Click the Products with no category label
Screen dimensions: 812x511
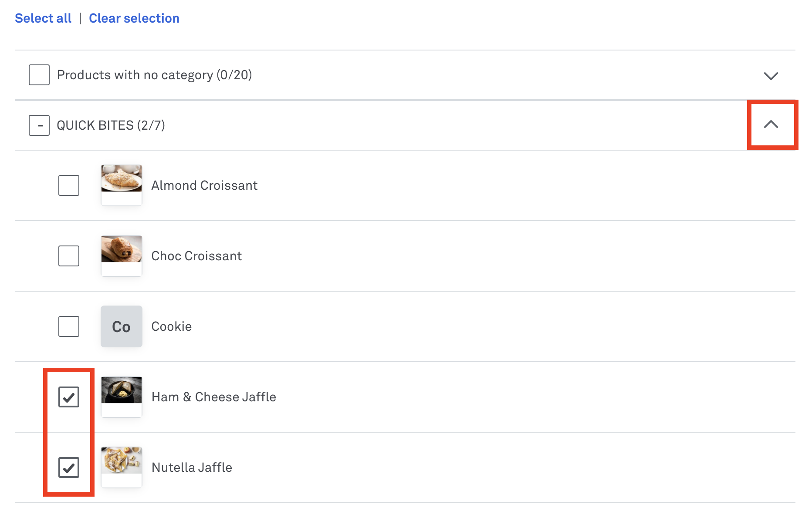(155, 75)
